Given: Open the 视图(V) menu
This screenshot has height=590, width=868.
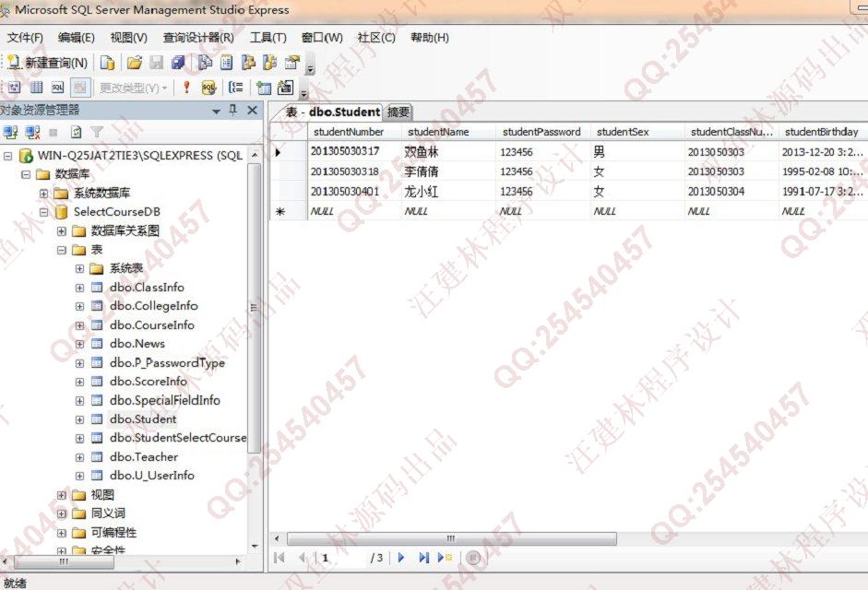Looking at the screenshot, I should pyautogui.click(x=128, y=38).
